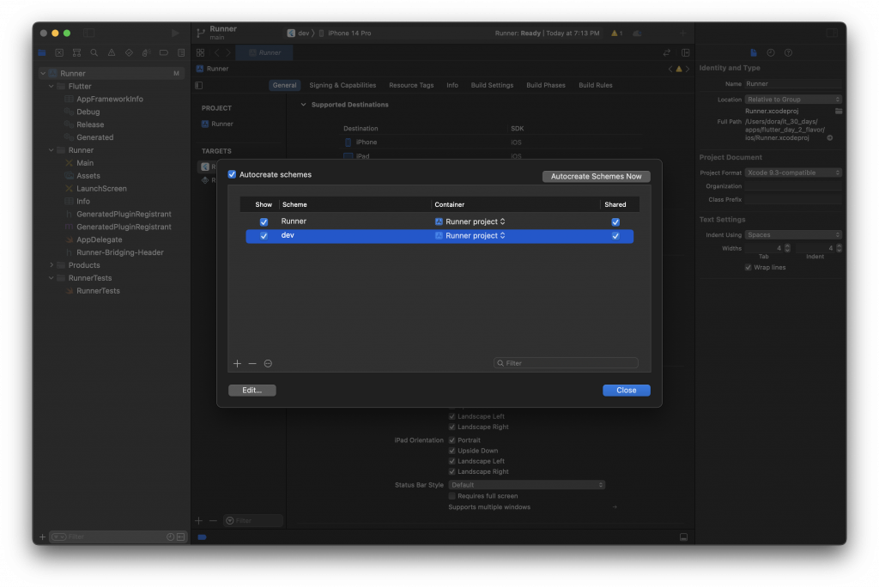Image resolution: width=879 pixels, height=588 pixels.
Task: Toggle iPad Portrait orientation checkbox
Action: pos(452,440)
